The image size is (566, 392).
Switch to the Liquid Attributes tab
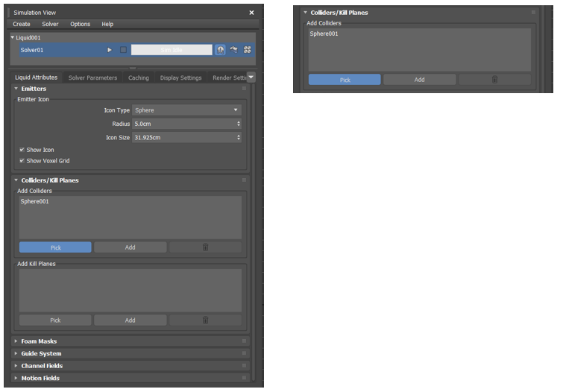[x=36, y=78]
